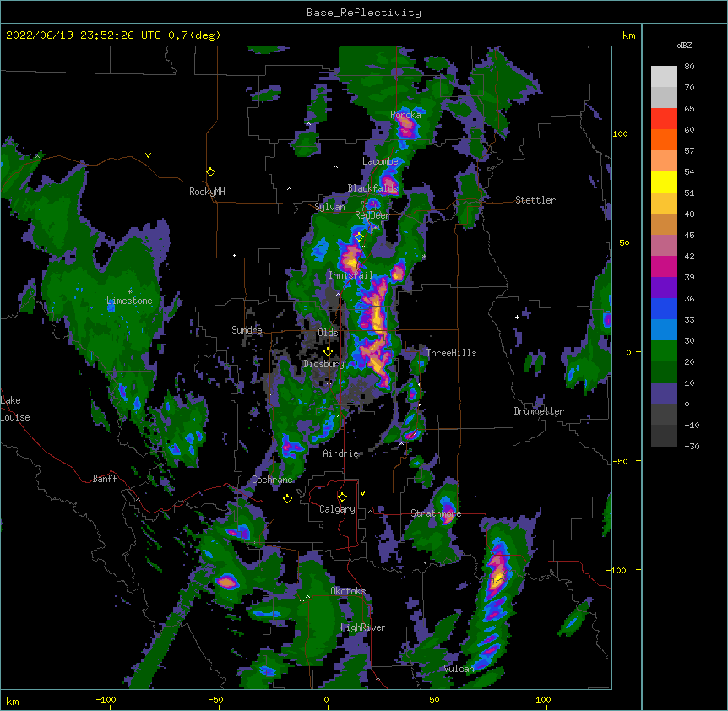Click the km unit label at top right
This screenshot has width=728, height=711.
628,35
